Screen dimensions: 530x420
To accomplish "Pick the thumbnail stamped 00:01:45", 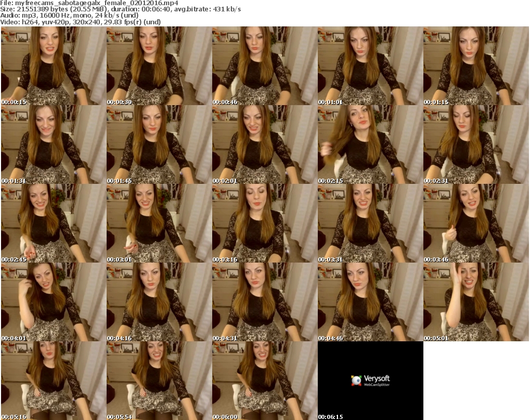I will [159, 144].
